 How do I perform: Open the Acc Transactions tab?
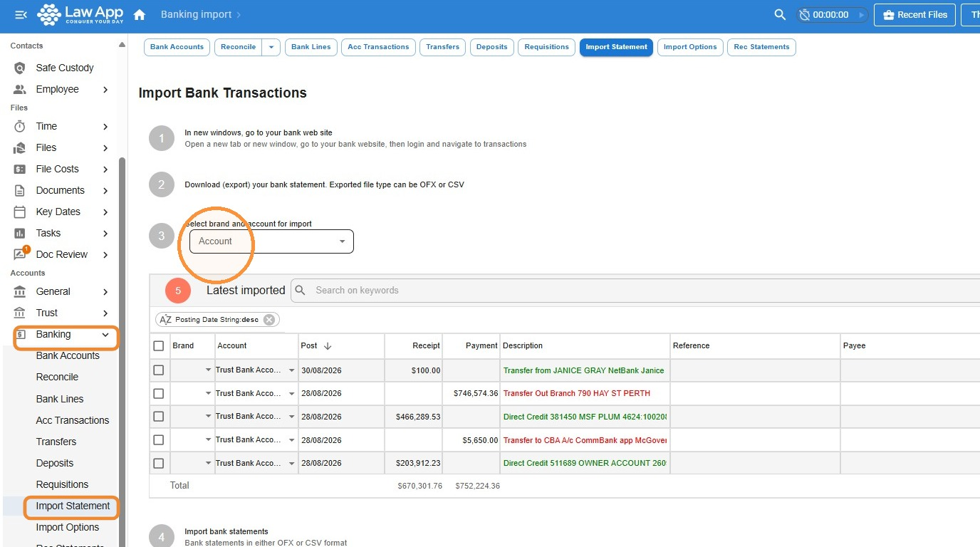pyautogui.click(x=378, y=47)
